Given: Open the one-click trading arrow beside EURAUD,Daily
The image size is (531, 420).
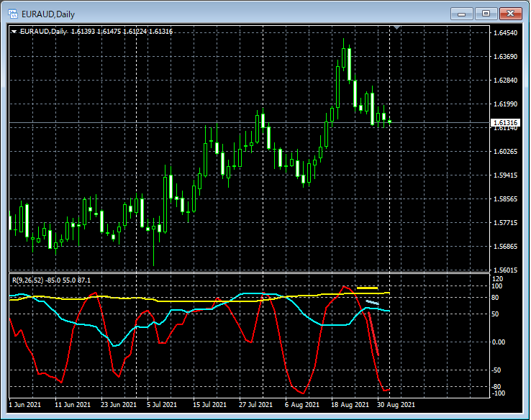Looking at the screenshot, I should [14, 32].
